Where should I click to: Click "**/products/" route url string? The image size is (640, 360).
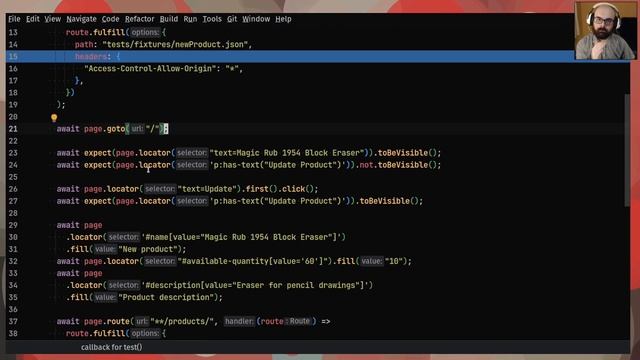(x=182, y=322)
